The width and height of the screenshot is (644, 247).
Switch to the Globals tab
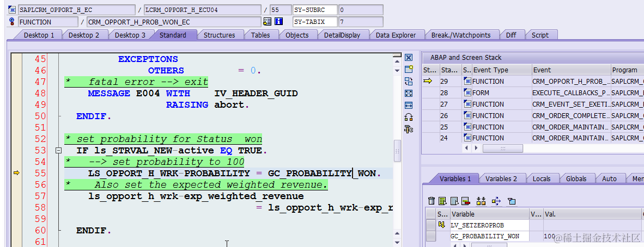coord(576,178)
